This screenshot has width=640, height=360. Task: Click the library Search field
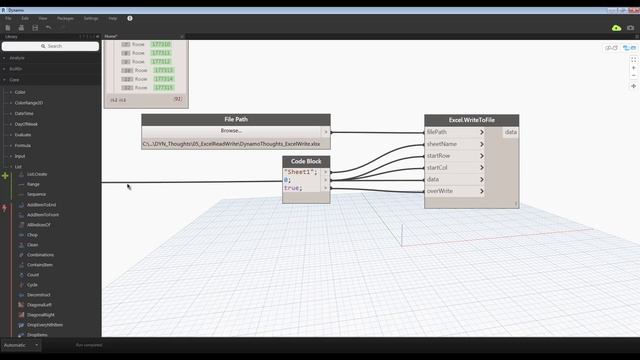(x=50, y=46)
